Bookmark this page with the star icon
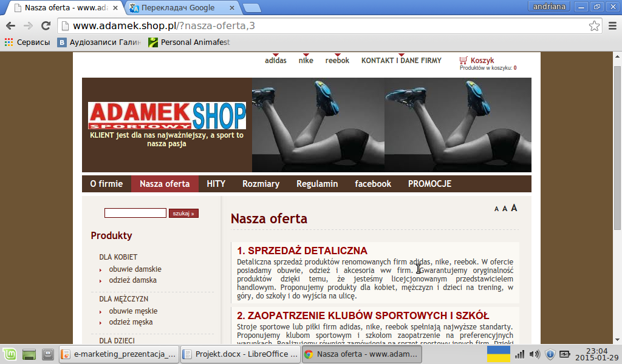Viewport: 622px width, 364px height. (594, 26)
